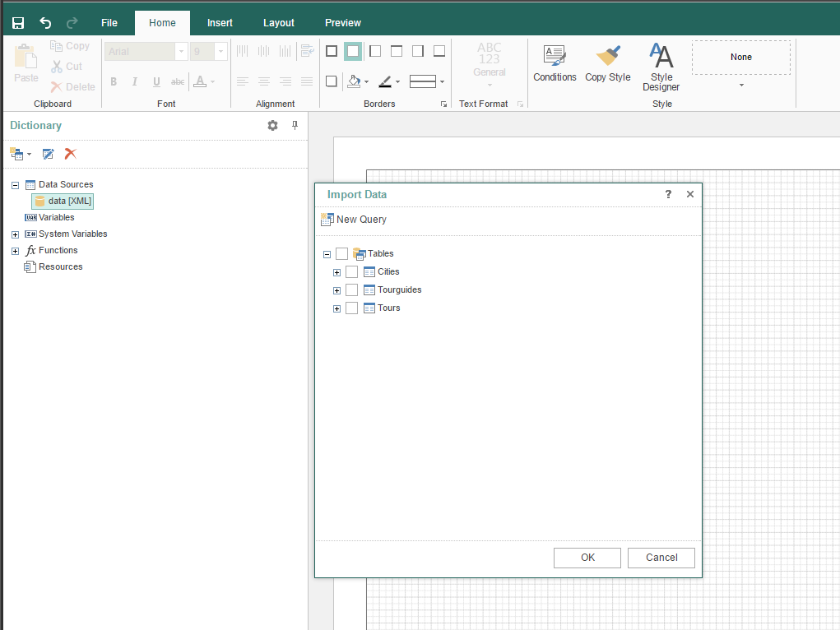Toggle the shadow border button

[x=332, y=81]
